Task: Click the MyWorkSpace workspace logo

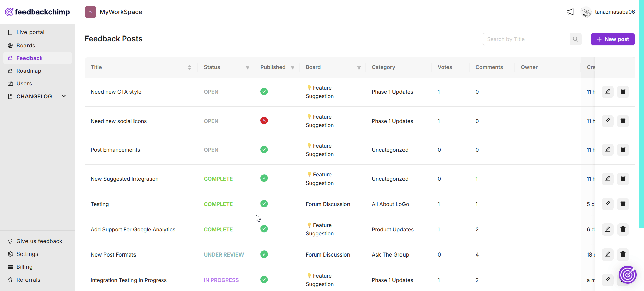Action: [x=91, y=12]
